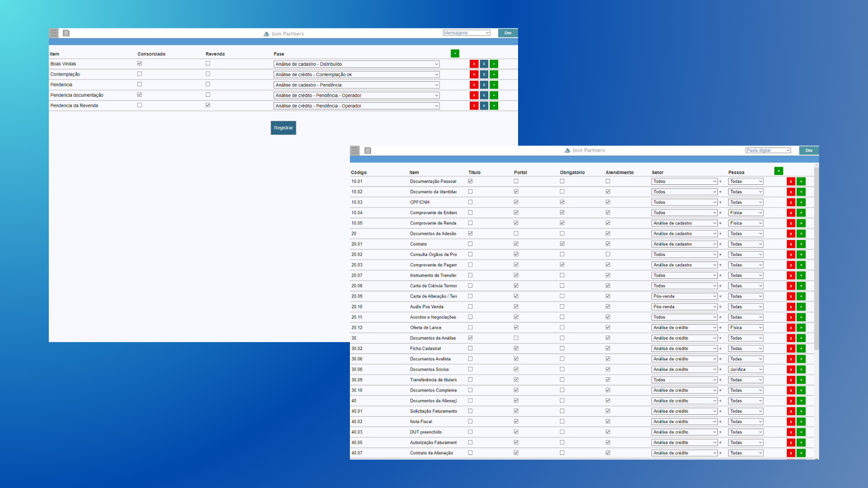868x488 pixels.
Task: Click red delete icon on Boas Vindas row
Action: pos(474,64)
